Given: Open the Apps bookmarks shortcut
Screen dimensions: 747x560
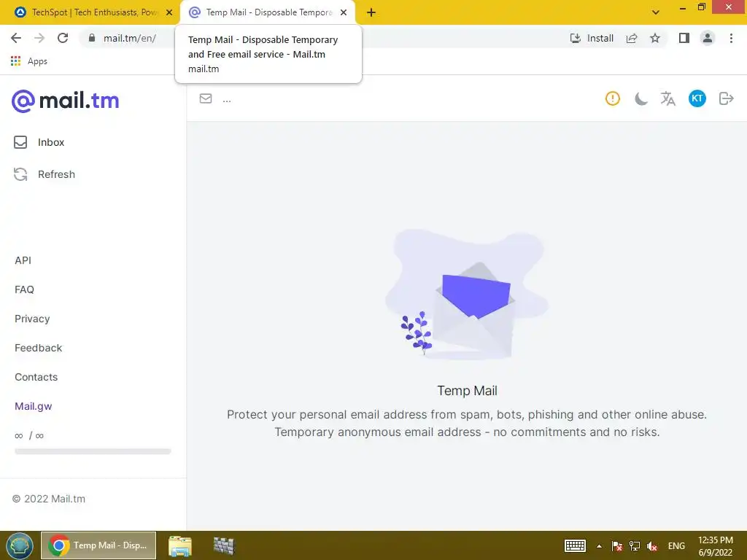Looking at the screenshot, I should (29, 61).
